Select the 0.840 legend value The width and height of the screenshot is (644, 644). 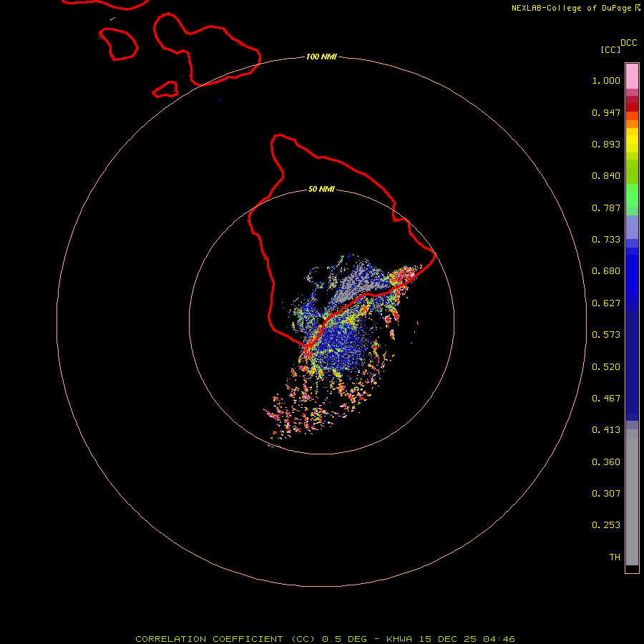[x=606, y=176]
